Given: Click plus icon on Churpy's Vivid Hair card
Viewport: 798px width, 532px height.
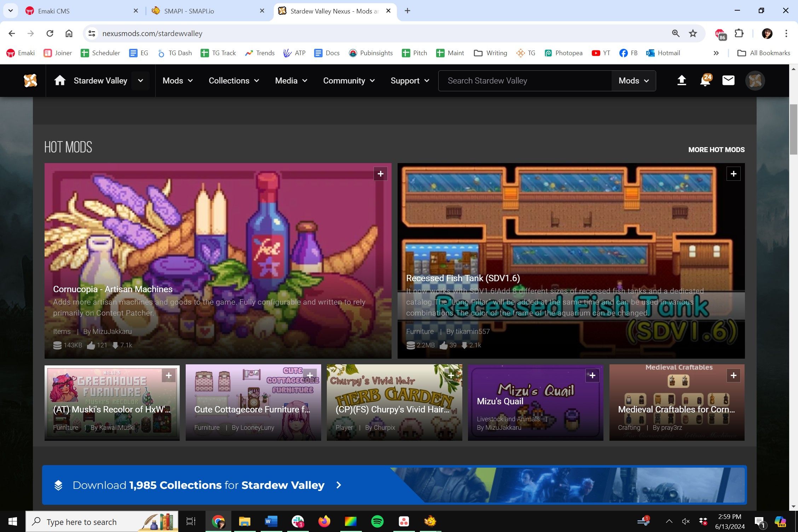Looking at the screenshot, I should click(451, 375).
